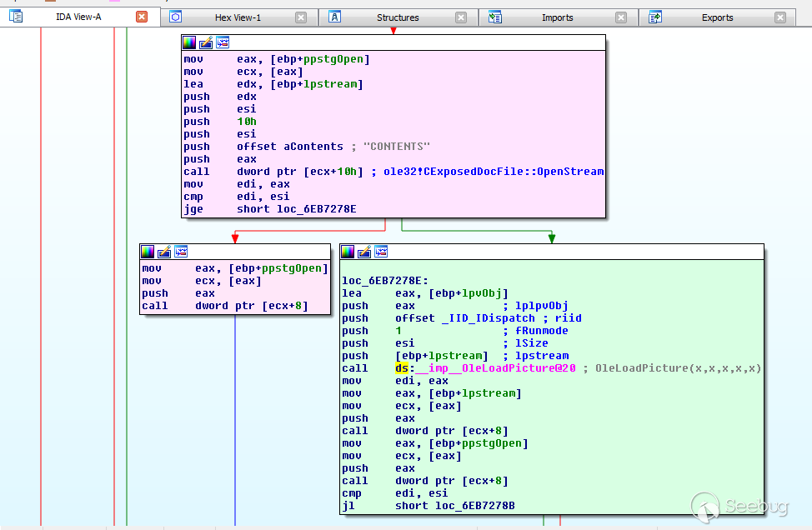This screenshot has height=530, width=812.
Task: Close the Structures tab
Action: point(461,17)
